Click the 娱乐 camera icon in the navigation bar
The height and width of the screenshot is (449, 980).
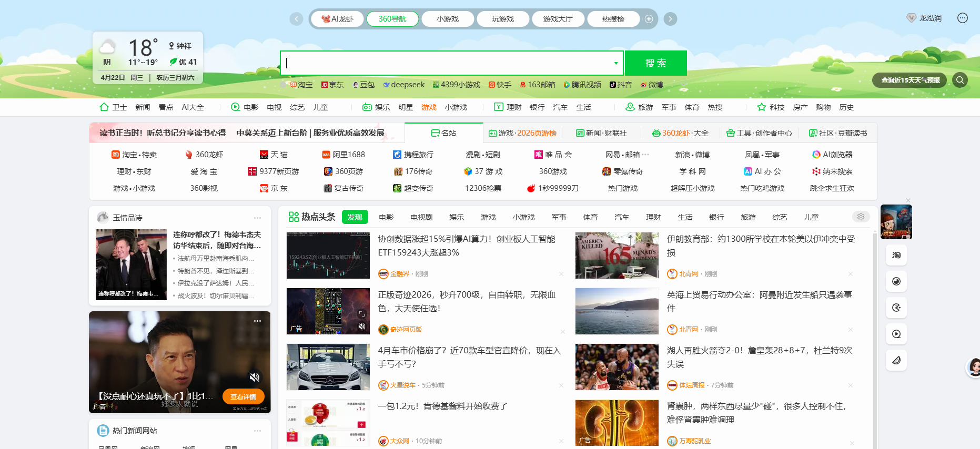pos(367,107)
